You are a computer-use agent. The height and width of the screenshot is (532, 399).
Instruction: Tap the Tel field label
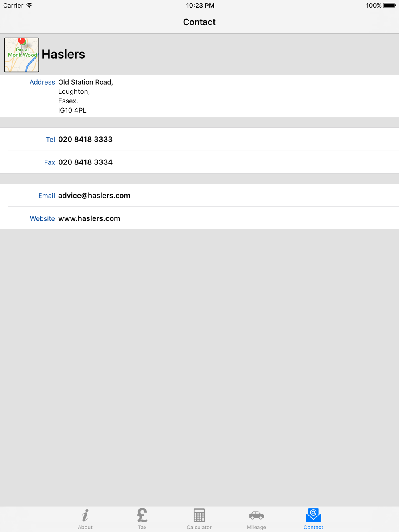[x=50, y=140]
